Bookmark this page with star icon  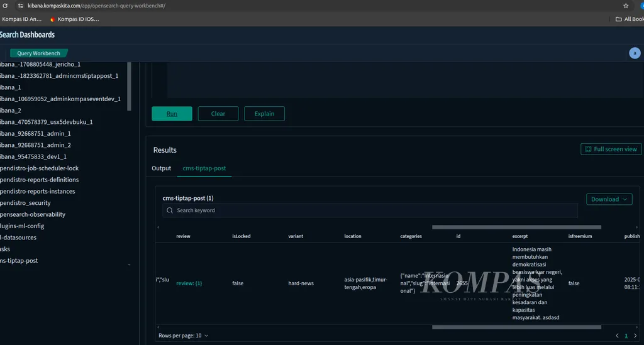pyautogui.click(x=626, y=6)
